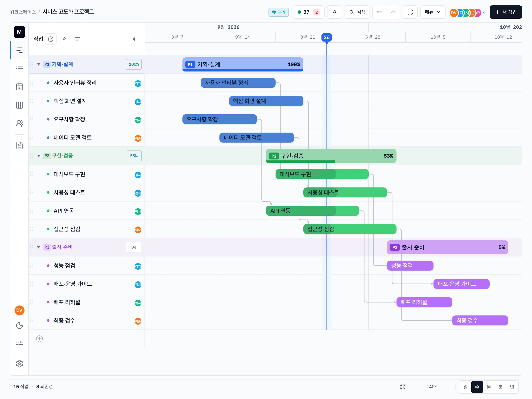Click the 기획·설계 100% summary bar
Image resolution: width=532 pixels, height=399 pixels.
243,64
